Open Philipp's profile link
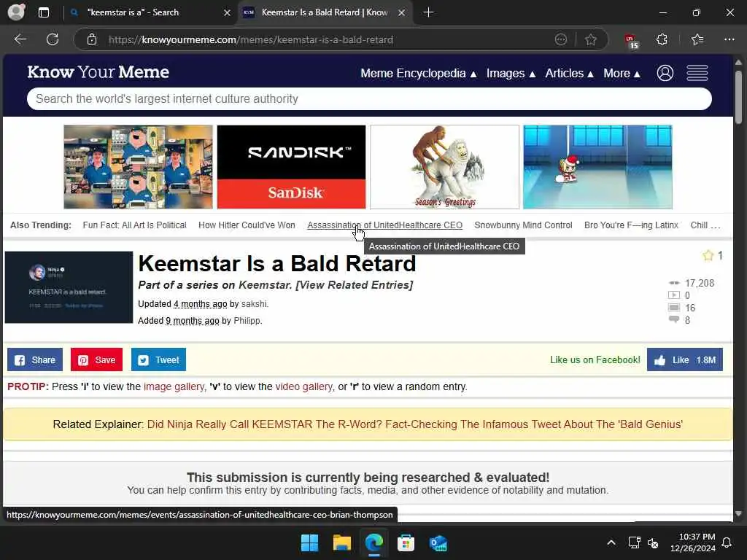The width and height of the screenshot is (747, 560). (x=247, y=321)
